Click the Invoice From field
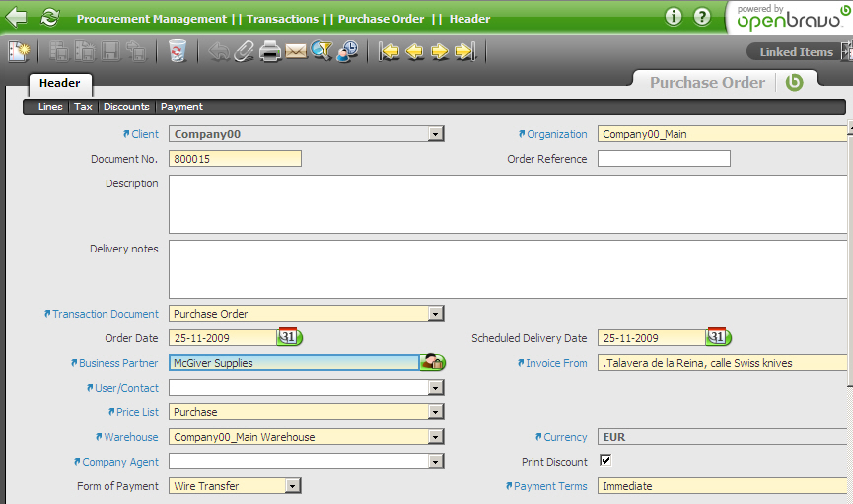The image size is (853, 504). coord(723,363)
